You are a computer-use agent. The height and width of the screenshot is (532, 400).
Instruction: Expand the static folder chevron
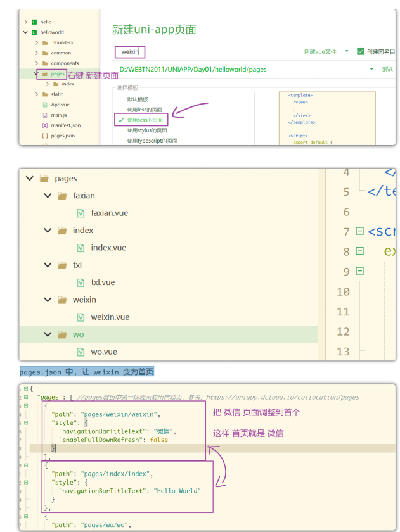(x=36, y=94)
